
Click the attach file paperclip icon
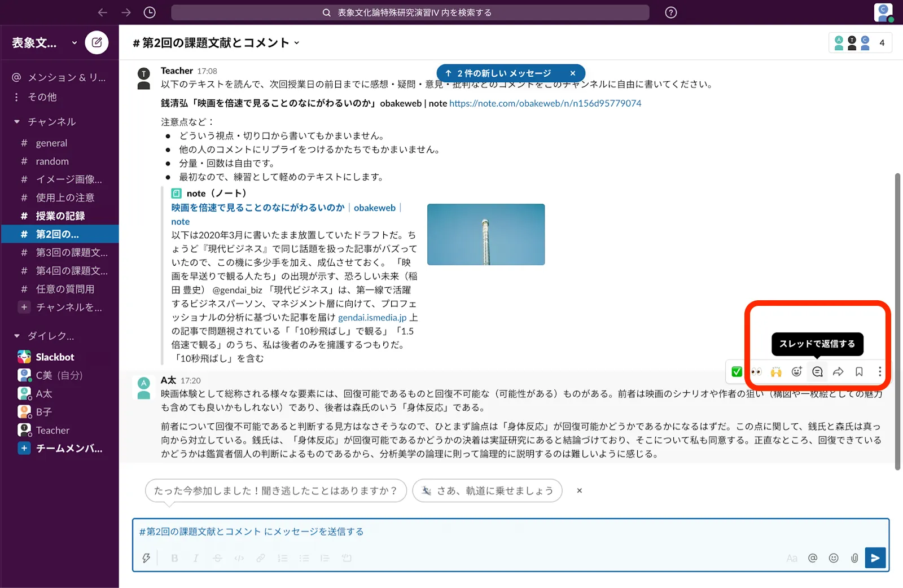click(854, 558)
